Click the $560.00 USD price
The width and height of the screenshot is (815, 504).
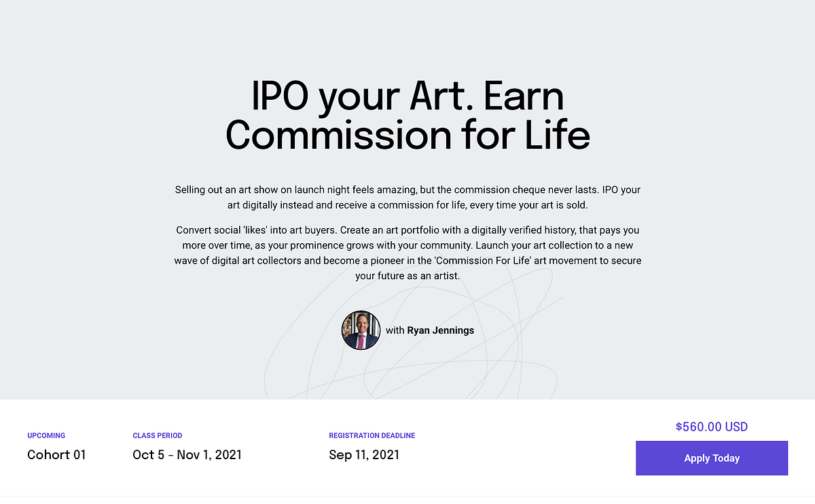[x=712, y=427]
